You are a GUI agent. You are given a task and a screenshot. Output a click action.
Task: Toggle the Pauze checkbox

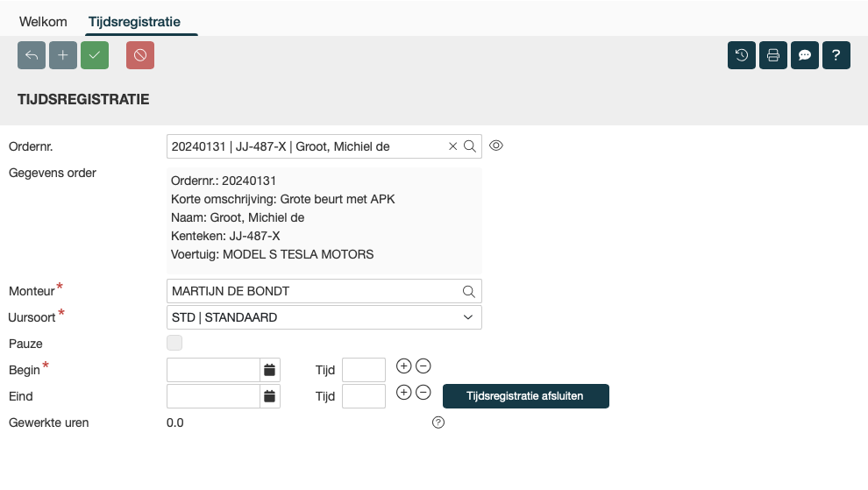(174, 343)
